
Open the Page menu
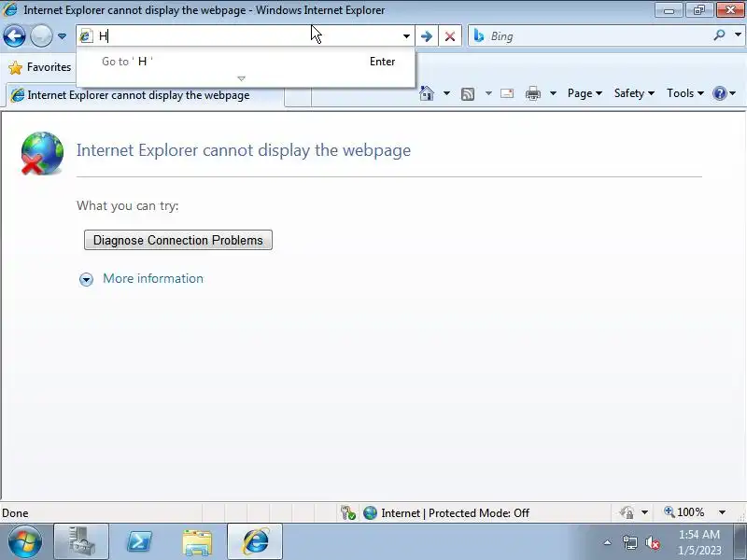pyautogui.click(x=585, y=93)
